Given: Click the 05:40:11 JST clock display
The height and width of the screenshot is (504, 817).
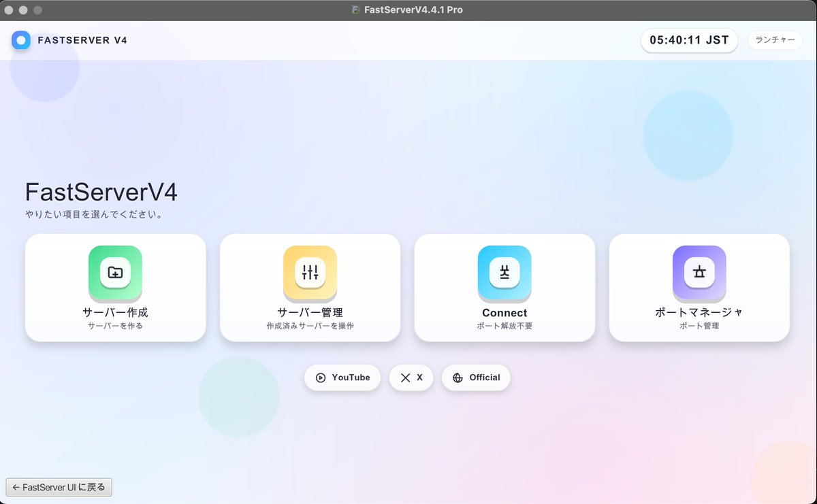Looking at the screenshot, I should [689, 40].
